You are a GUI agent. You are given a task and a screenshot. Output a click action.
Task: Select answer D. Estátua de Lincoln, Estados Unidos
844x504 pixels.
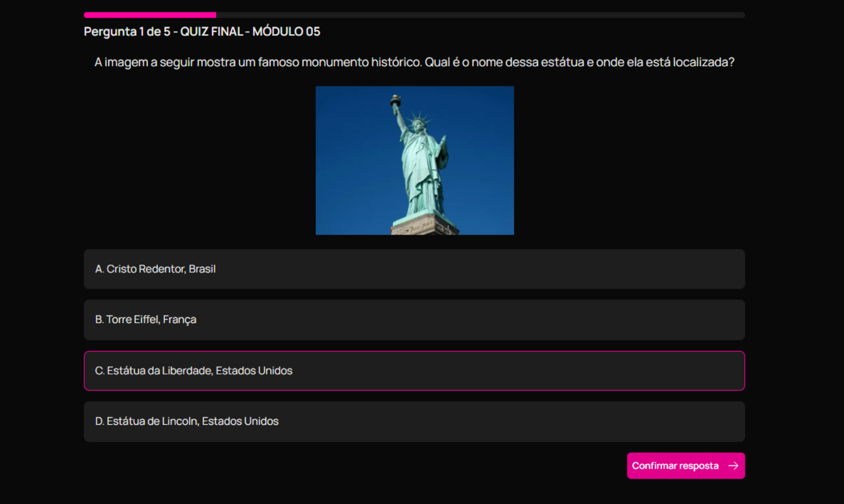[414, 422]
